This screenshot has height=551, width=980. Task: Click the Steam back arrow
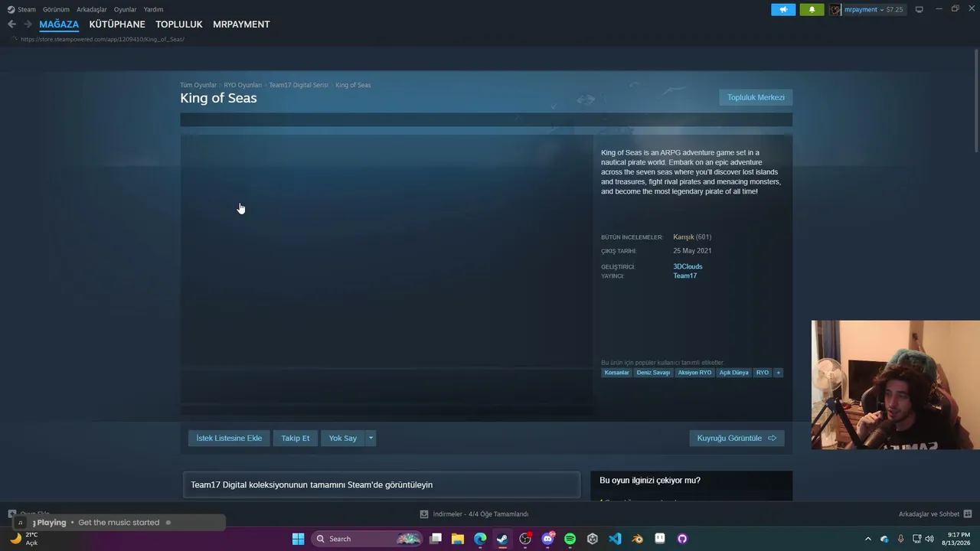11,24
